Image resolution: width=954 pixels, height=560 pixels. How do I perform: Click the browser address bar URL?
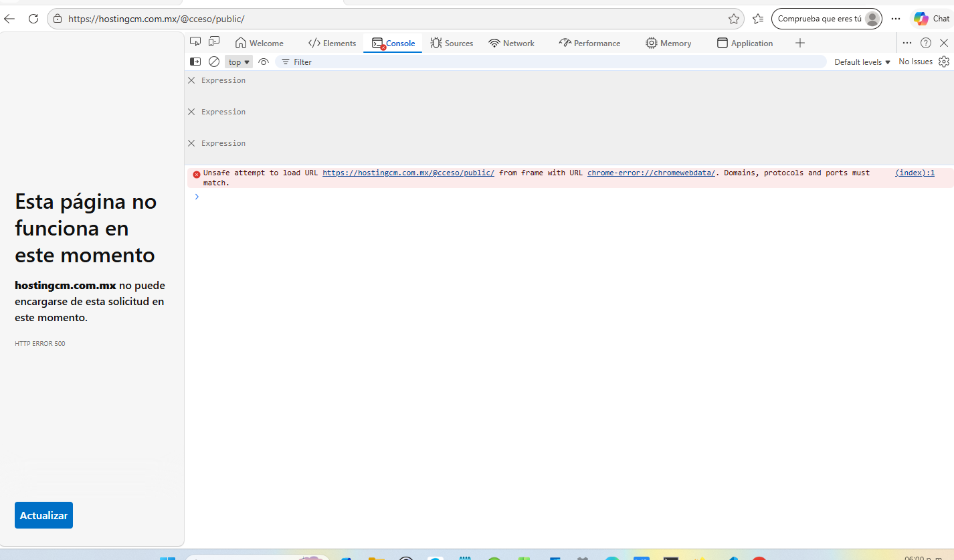click(156, 19)
